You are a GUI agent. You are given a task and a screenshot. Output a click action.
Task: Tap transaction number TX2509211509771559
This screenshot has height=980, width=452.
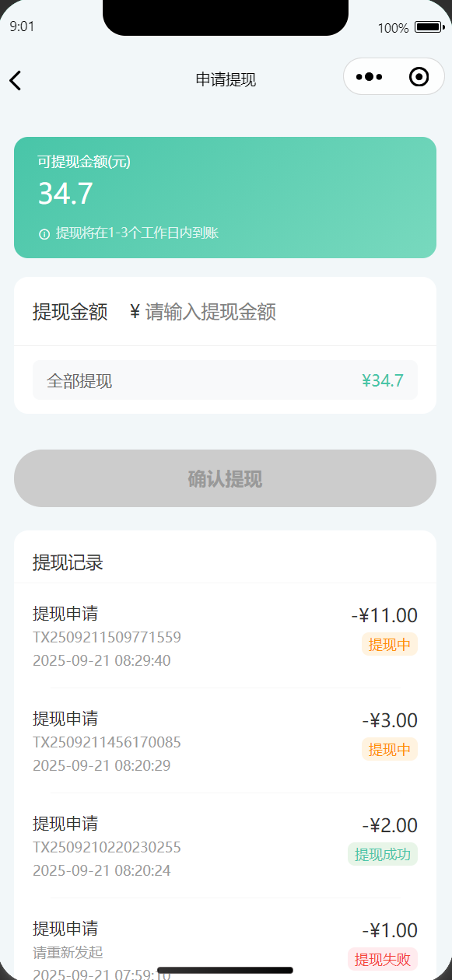(107, 637)
